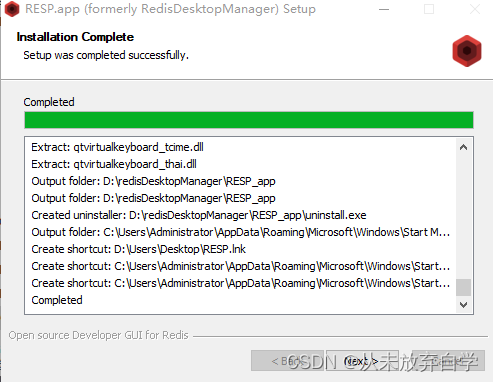Click the greyed-out Cancel button
This screenshot has height=382, width=493.
pyautogui.click(x=448, y=361)
